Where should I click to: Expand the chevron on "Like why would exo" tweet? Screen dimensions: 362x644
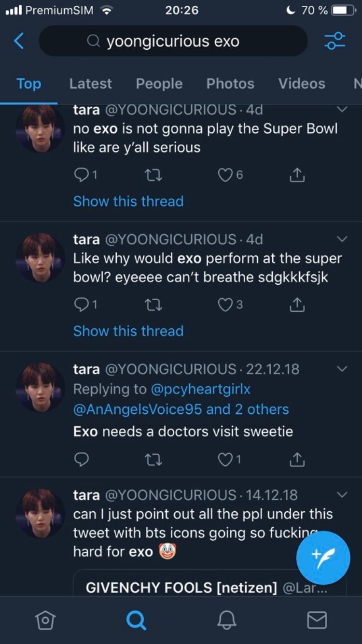[x=342, y=239]
